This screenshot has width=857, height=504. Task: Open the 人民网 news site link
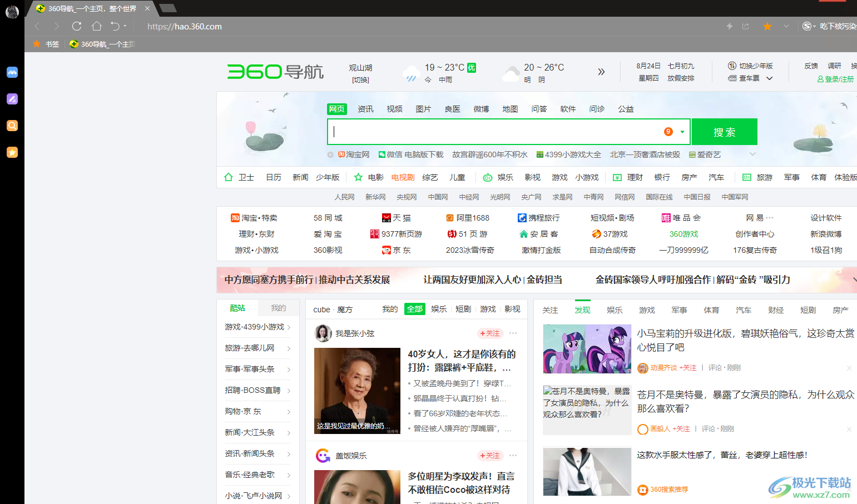pos(344,197)
